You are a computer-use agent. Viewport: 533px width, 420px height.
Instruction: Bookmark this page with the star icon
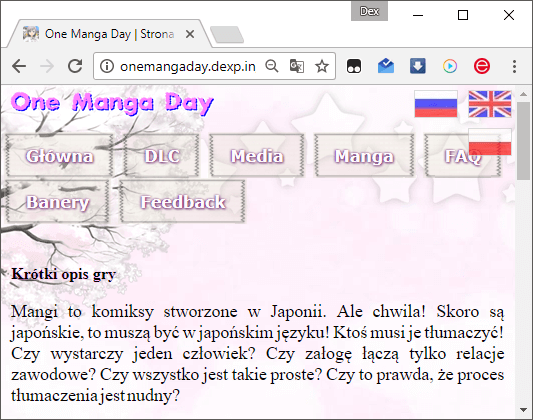[322, 66]
